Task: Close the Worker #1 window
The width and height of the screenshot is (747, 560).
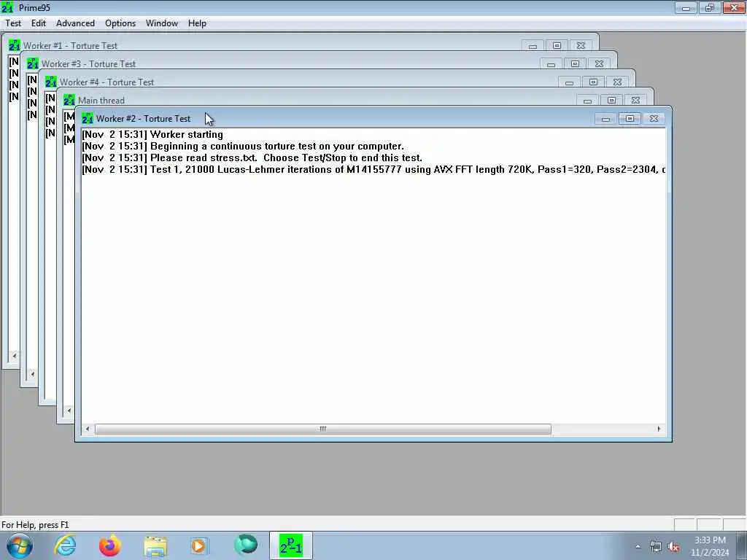Action: [x=581, y=46]
